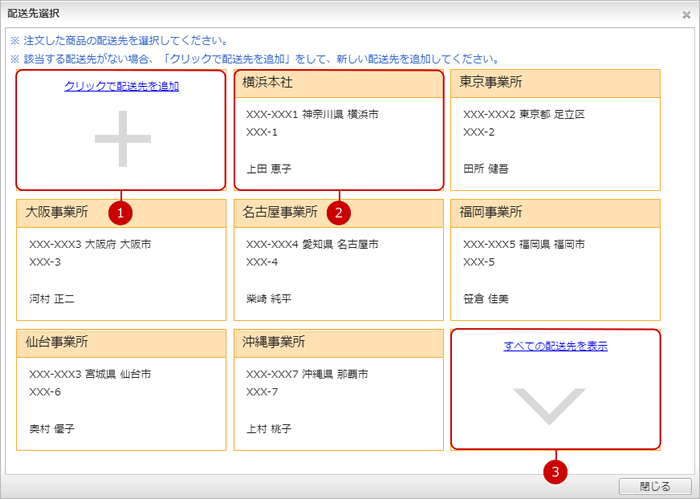Select the 東京事業所 card header
Viewport: 700px width, 499px height.
click(555, 82)
